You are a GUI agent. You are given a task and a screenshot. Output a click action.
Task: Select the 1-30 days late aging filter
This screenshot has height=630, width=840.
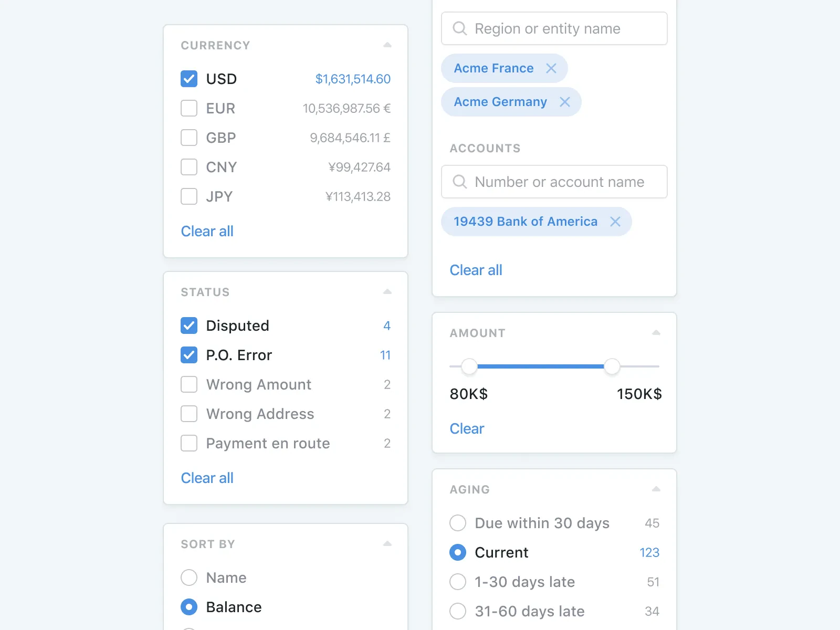tap(457, 582)
